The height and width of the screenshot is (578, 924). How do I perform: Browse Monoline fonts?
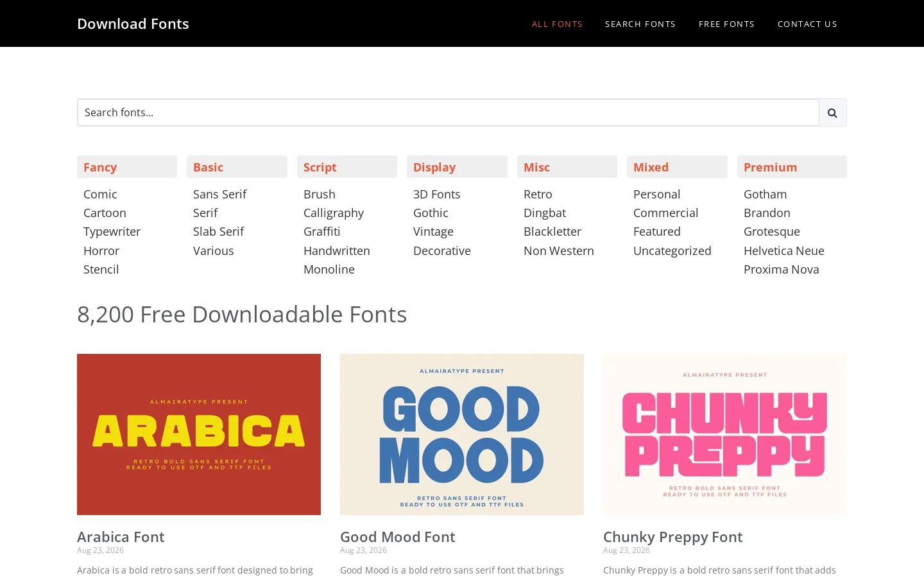[x=329, y=269]
